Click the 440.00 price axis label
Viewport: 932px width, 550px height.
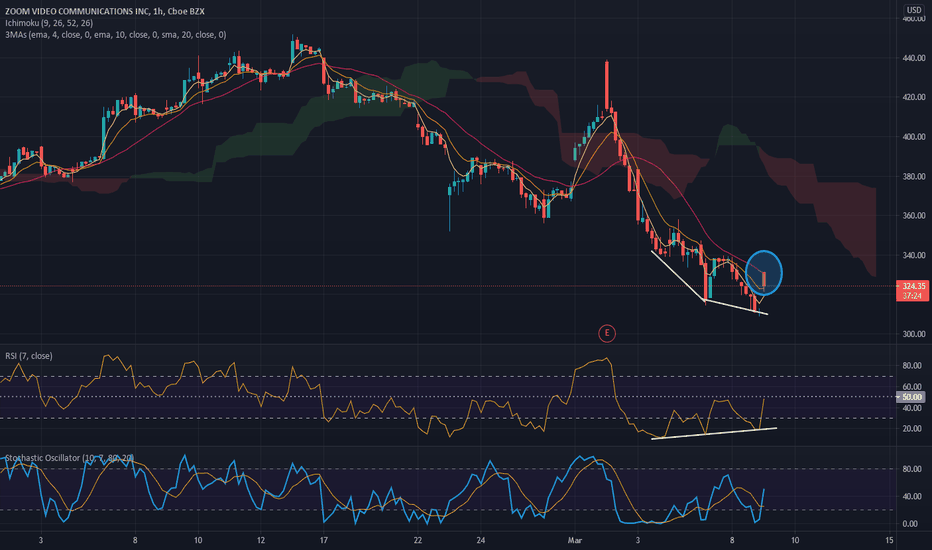pos(914,58)
